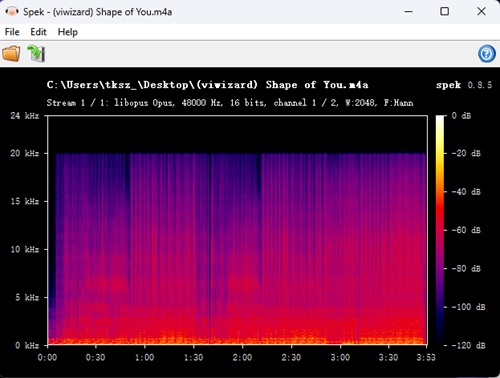Click the 24 kHz frequency axis label

pos(25,116)
